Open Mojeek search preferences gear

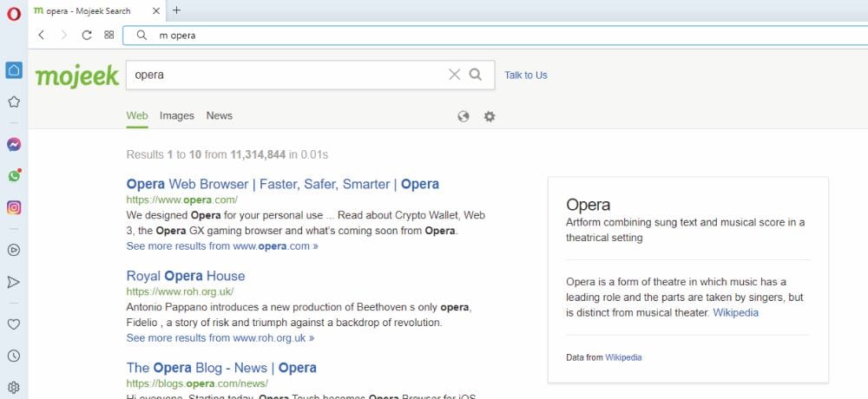pos(490,116)
